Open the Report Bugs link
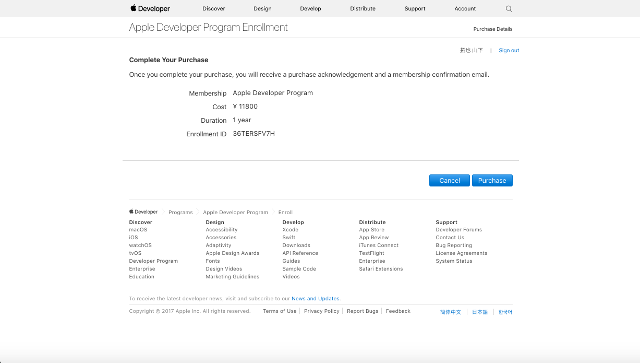This screenshot has width=640, height=363. pos(362,311)
